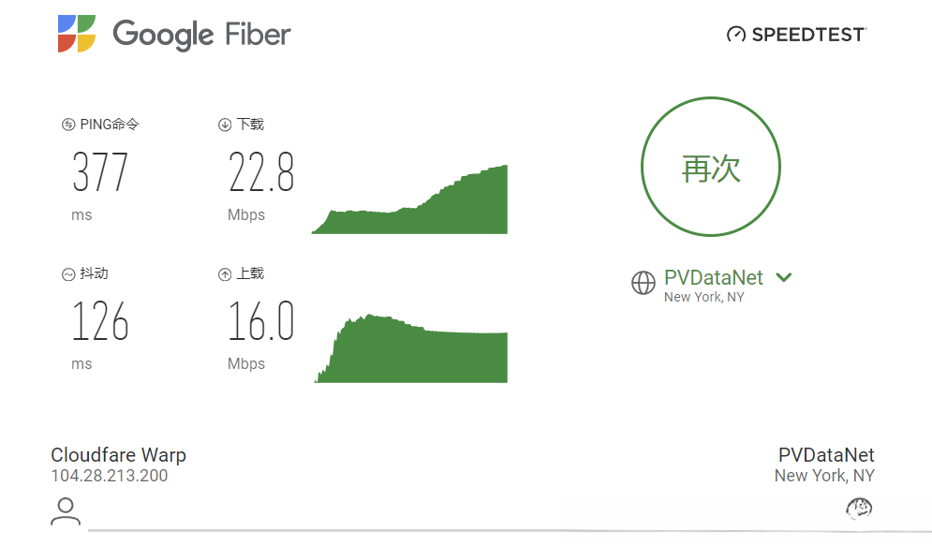Click the connection progress line at bottom
Screen dimensions: 932x560
(510, 530)
